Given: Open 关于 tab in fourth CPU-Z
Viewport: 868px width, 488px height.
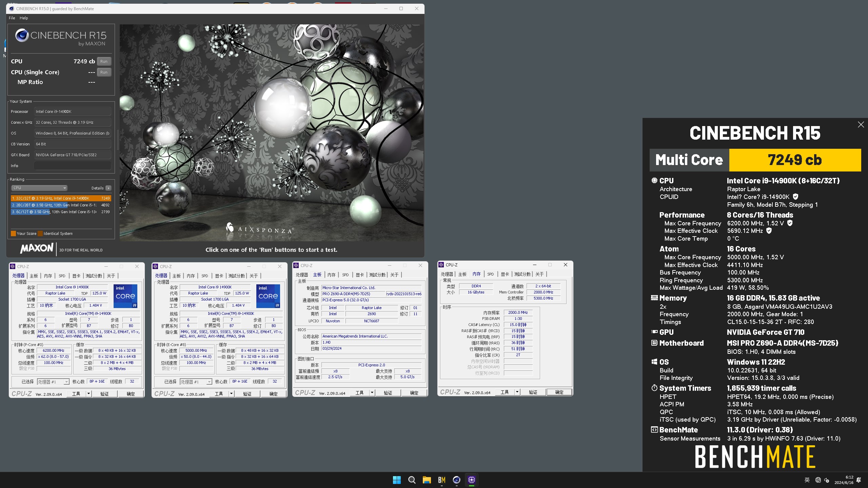Looking at the screenshot, I should [x=539, y=274].
